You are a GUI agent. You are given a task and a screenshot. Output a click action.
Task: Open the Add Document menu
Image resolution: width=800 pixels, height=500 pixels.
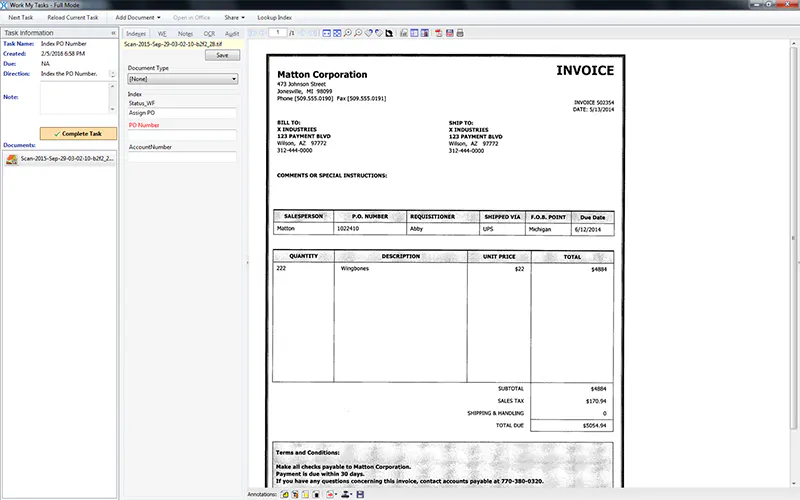(138, 17)
